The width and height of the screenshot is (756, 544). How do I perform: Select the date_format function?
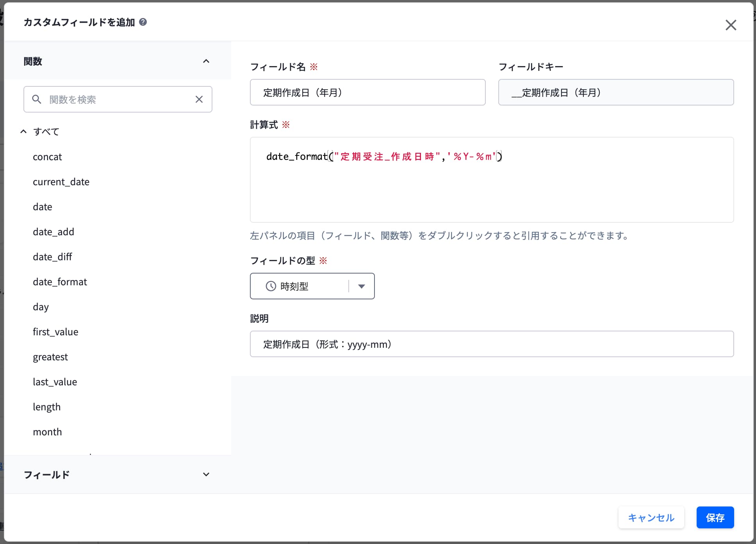pyautogui.click(x=60, y=282)
